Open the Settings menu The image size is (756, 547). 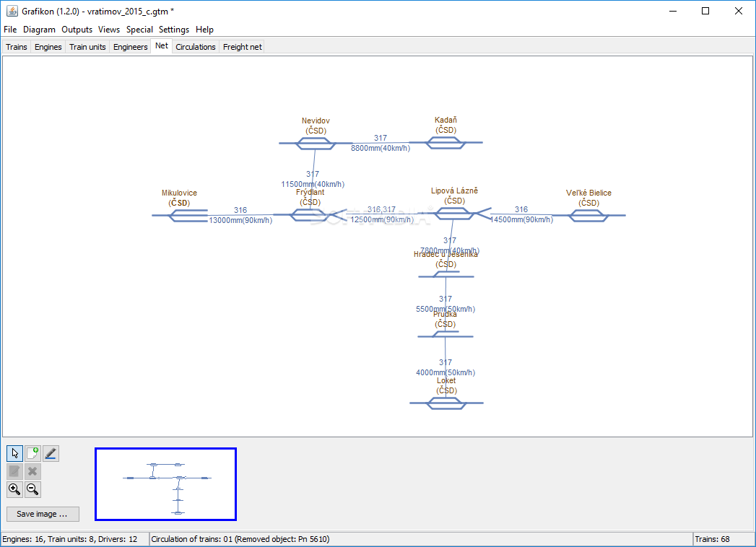coord(174,30)
